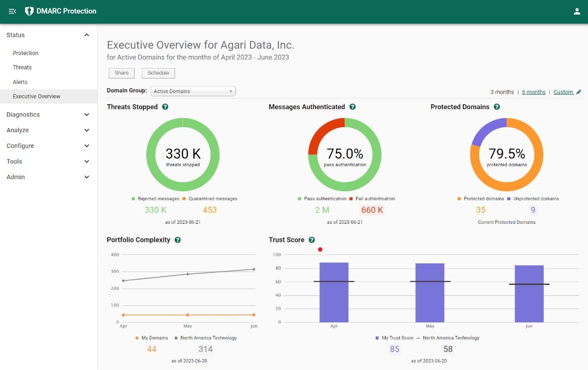Click the Quarantined messages legend swatch
This screenshot has width=588, height=370.
coord(184,199)
